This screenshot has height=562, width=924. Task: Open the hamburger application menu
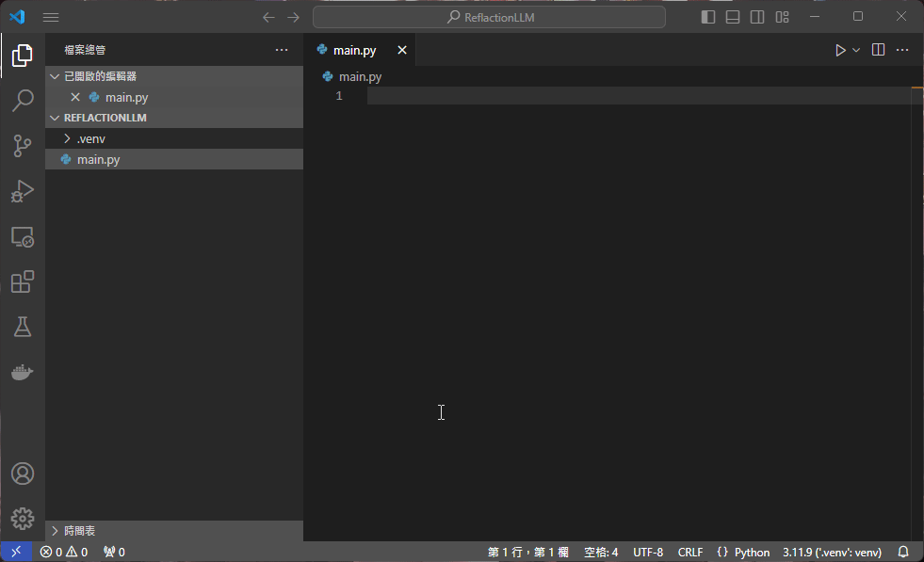pos(51,17)
